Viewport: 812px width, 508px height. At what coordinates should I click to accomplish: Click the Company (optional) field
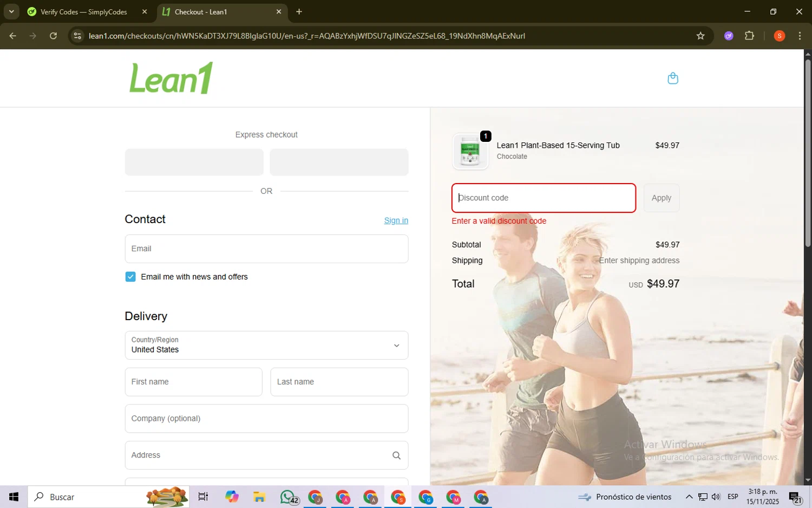(x=266, y=419)
